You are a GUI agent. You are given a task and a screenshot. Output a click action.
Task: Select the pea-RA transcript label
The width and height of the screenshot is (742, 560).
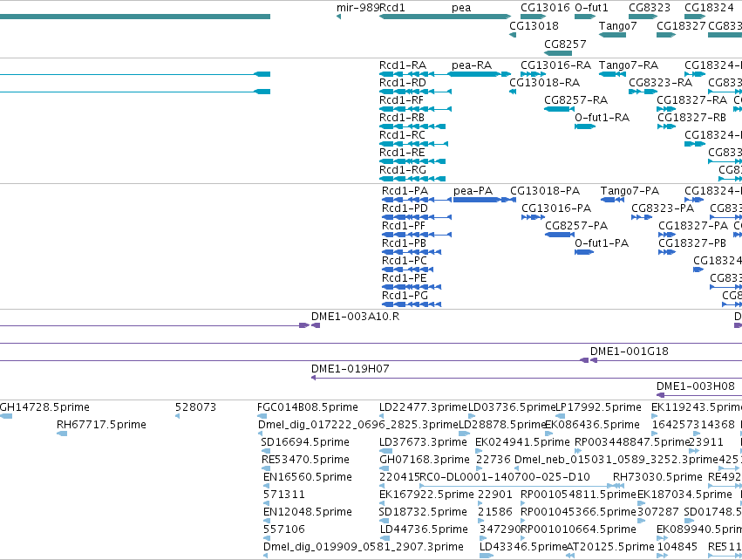tap(472, 65)
